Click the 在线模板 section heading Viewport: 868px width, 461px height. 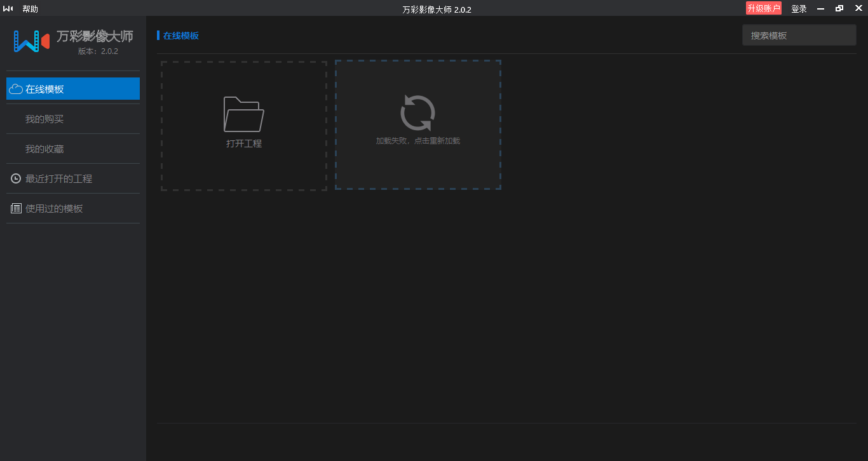pos(181,36)
